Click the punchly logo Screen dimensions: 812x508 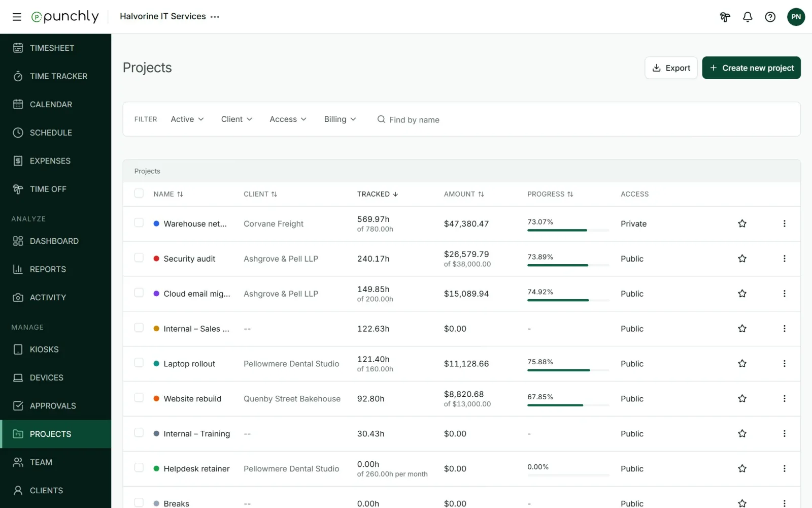(x=65, y=17)
